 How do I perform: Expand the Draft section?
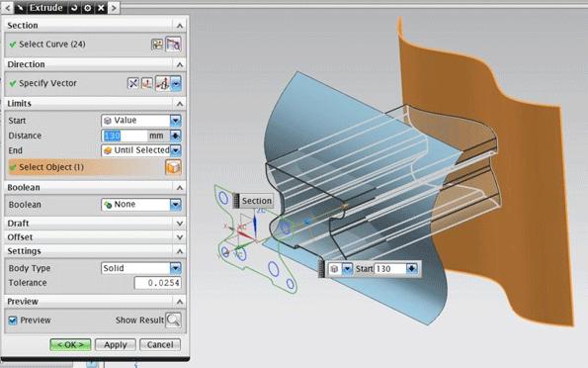pyautogui.click(x=180, y=224)
